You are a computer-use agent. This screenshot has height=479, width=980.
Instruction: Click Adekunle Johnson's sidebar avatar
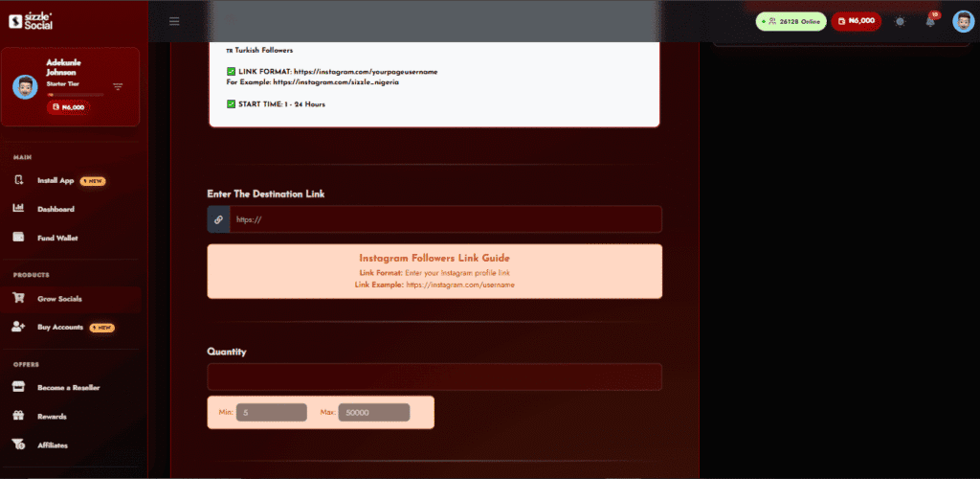(x=25, y=87)
